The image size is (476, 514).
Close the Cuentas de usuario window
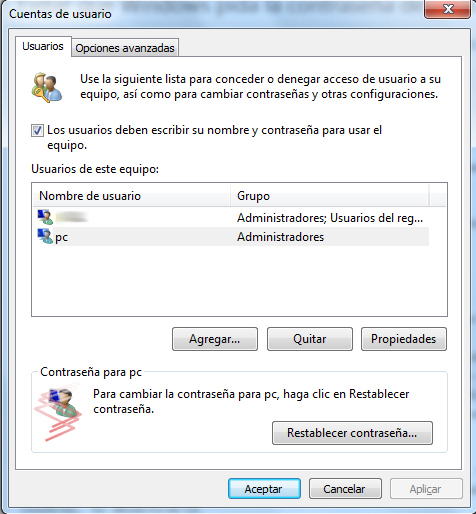447,9
